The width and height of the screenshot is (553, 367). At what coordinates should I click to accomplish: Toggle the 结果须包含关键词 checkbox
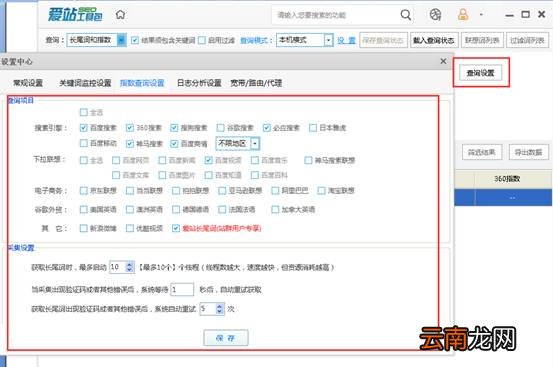[135, 40]
